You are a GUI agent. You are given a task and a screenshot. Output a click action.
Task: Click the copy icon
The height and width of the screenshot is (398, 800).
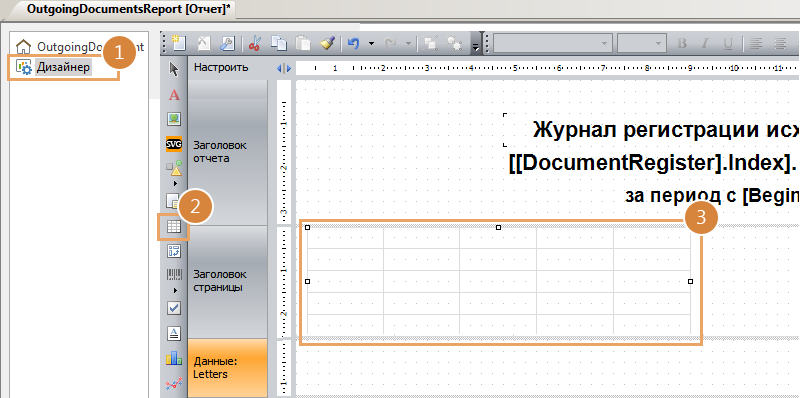pos(279,44)
